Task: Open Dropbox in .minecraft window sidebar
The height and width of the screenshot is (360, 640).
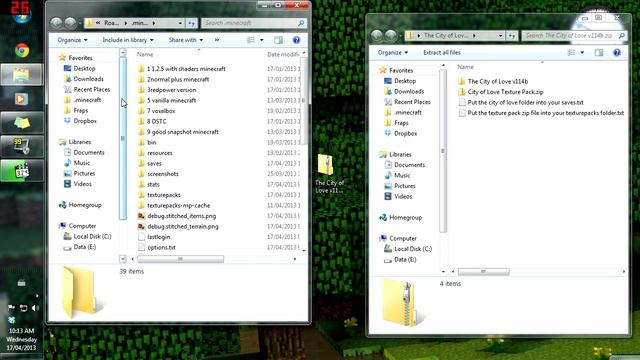Action: (x=85, y=121)
